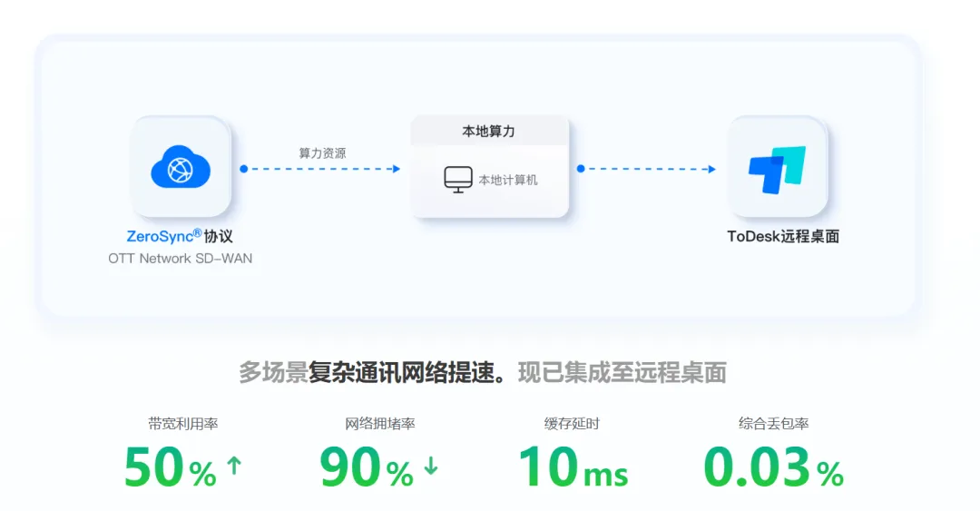
Task: Click the up arrow beside 50%
Action: tap(234, 466)
